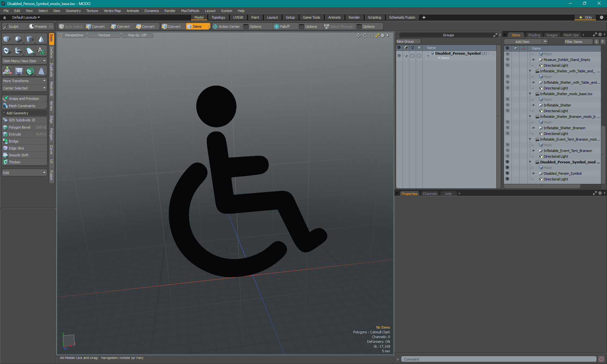Toggle visibility of Museum_Exhibit_Stand_Empty
The height and width of the screenshot is (364, 607).
pyautogui.click(x=507, y=60)
